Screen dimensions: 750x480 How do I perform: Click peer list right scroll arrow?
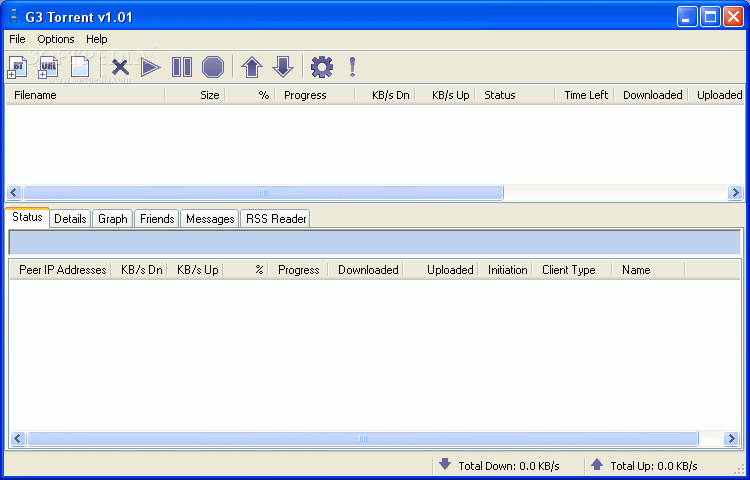(731, 438)
